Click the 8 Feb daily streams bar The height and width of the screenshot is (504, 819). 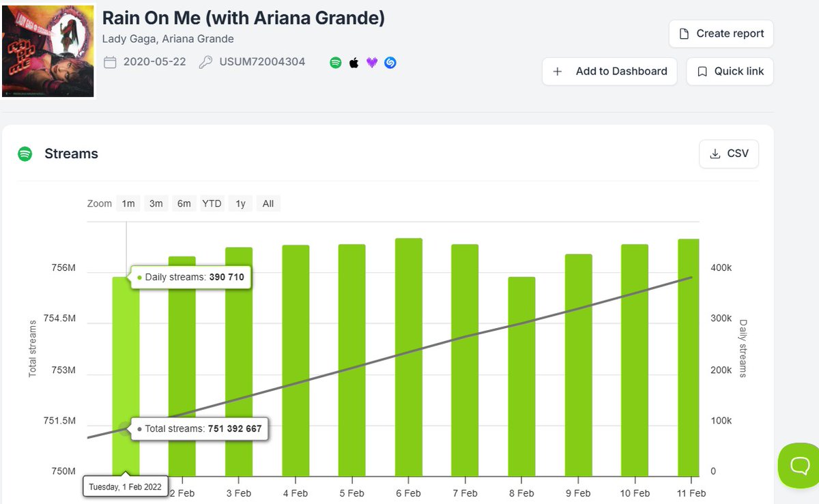521,376
